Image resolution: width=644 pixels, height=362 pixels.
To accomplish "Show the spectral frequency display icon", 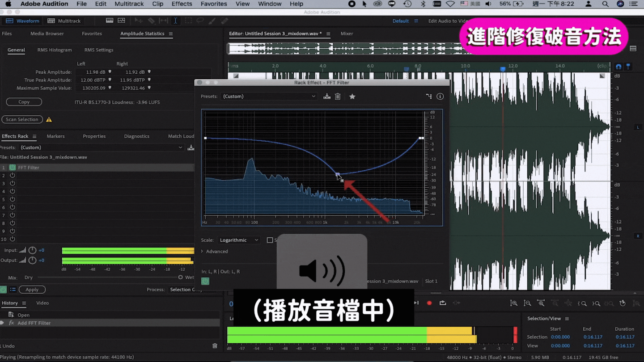I will pyautogui.click(x=110, y=21).
